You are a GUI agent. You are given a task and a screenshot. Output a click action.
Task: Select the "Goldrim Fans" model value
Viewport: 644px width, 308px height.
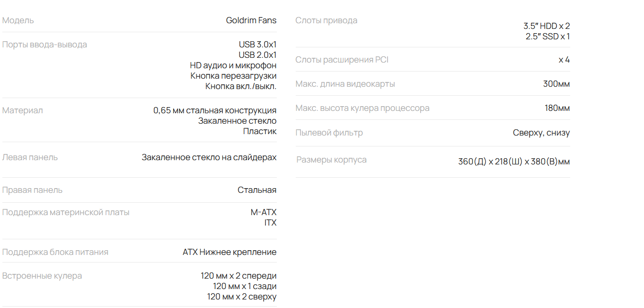coord(251,20)
